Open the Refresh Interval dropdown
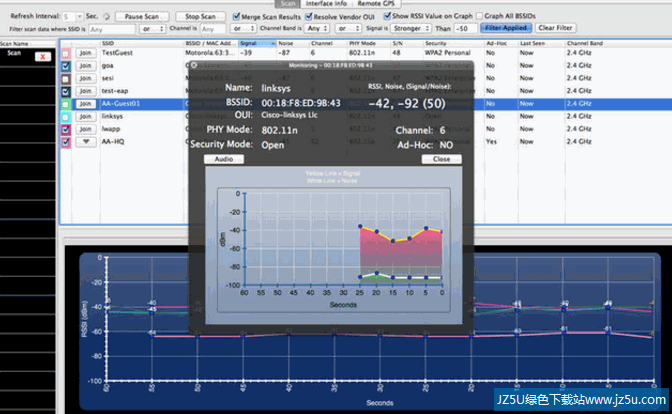 click(72, 17)
